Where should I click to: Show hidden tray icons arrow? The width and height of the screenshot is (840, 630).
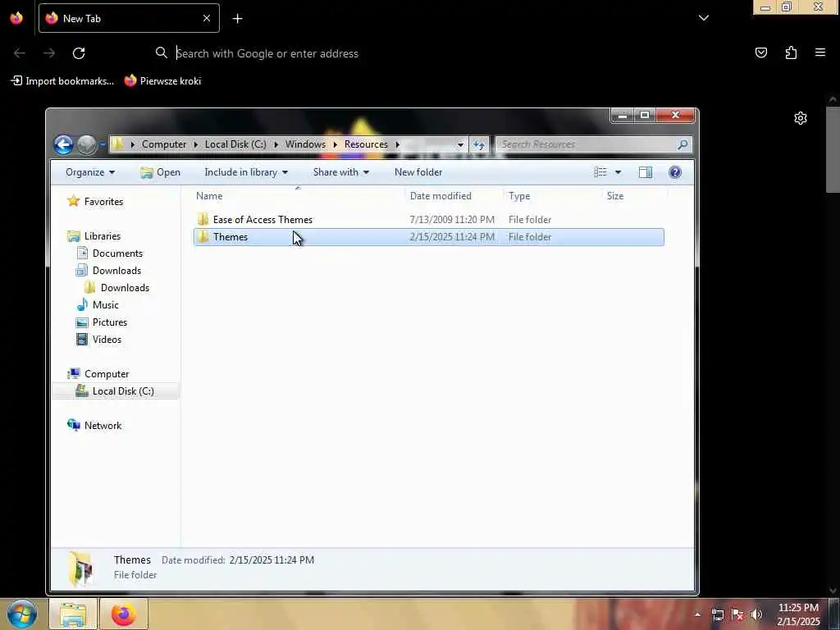click(x=697, y=614)
